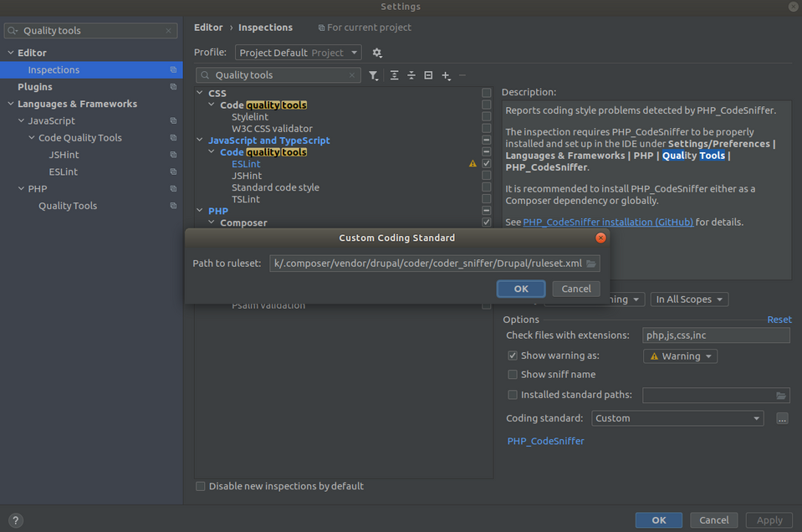802x532 pixels.
Task: Enable the Show warning as checkbox
Action: click(x=513, y=356)
